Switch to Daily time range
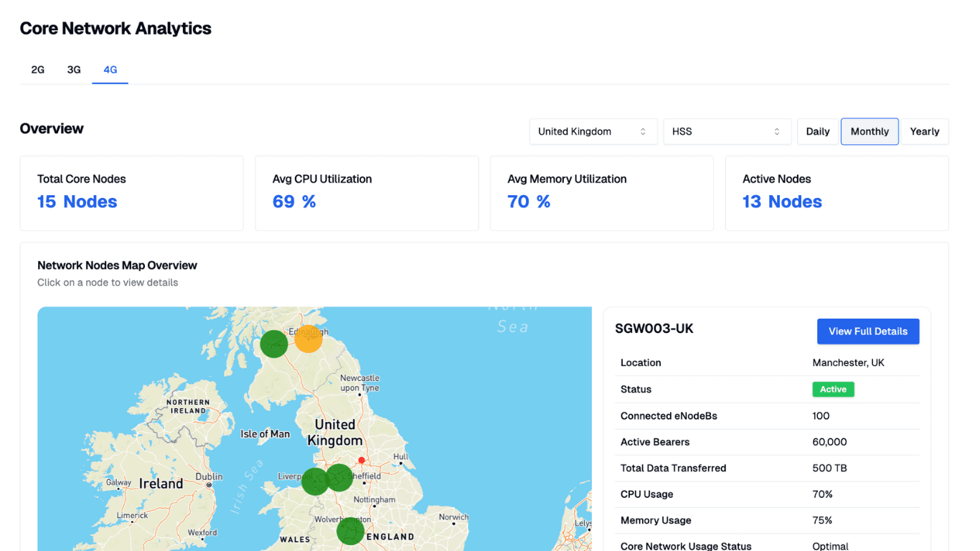Viewport: 980px width, 551px height. coord(817,131)
